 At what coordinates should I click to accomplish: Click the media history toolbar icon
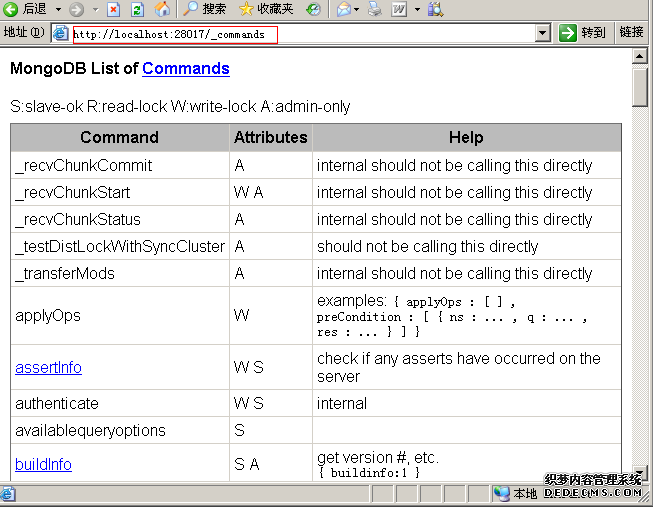tap(313, 9)
